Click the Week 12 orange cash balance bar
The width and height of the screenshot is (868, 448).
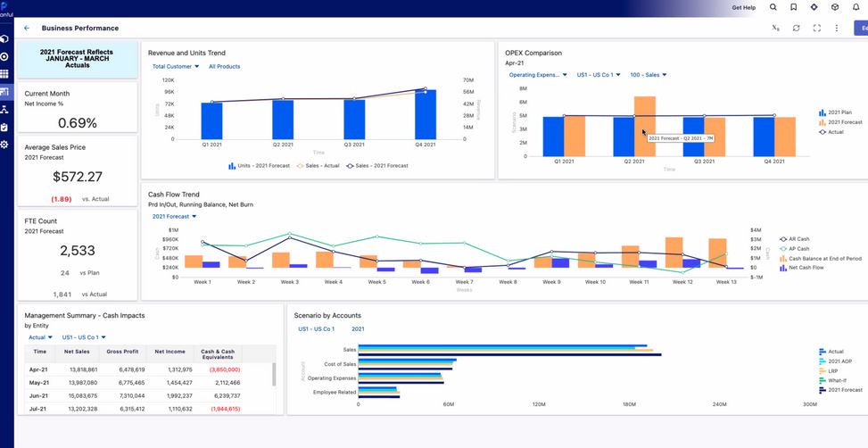click(674, 253)
